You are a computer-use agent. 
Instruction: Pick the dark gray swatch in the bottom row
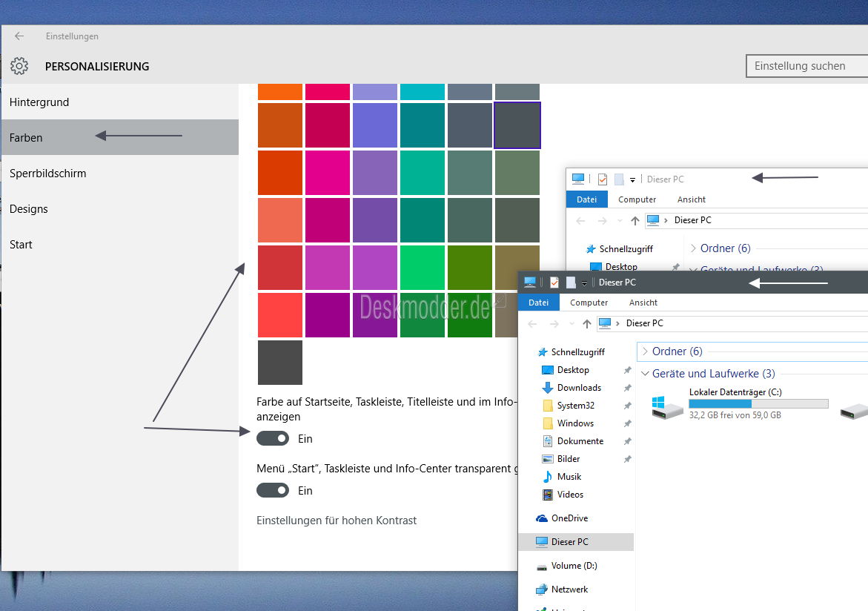coord(280,363)
